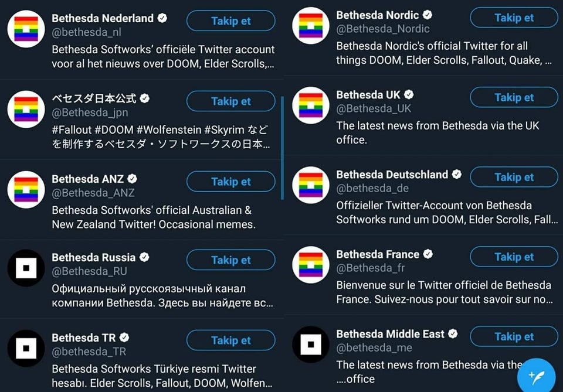Open the Bethesda TR profile name
This screenshot has width=563, height=392.
(x=84, y=338)
